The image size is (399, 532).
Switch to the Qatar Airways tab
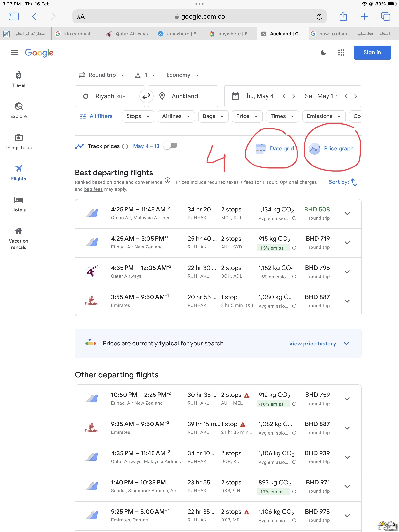click(129, 34)
